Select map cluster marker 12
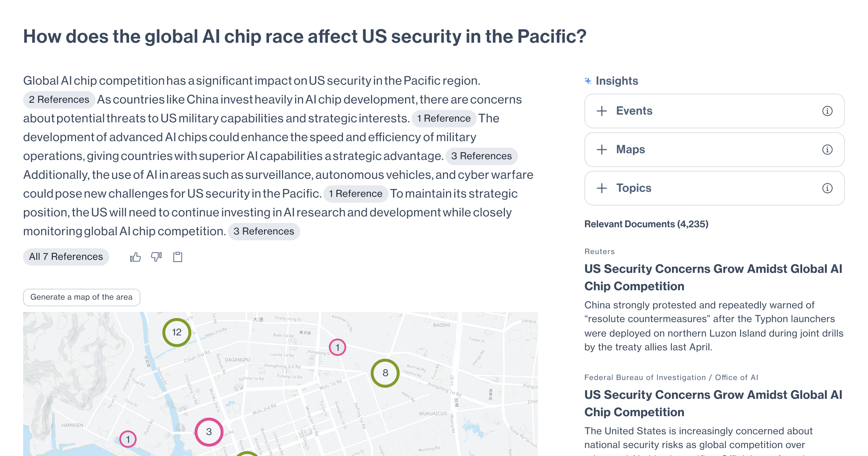 coord(177,332)
